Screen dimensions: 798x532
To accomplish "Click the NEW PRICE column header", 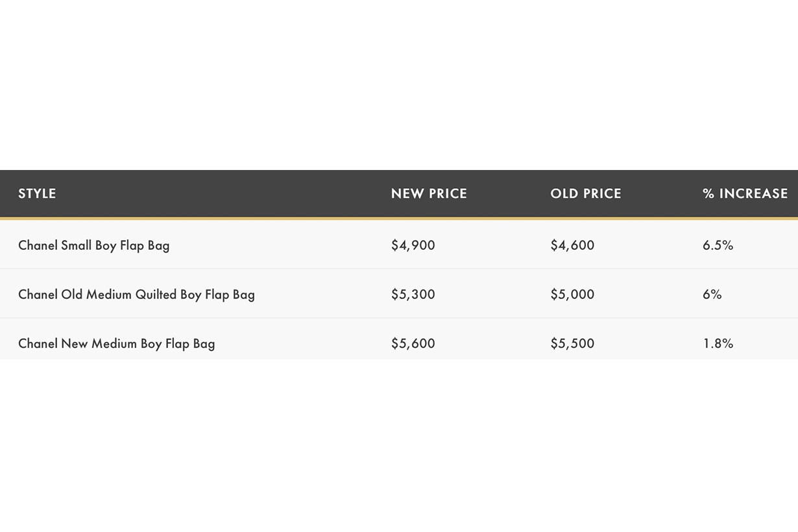I will tap(429, 193).
